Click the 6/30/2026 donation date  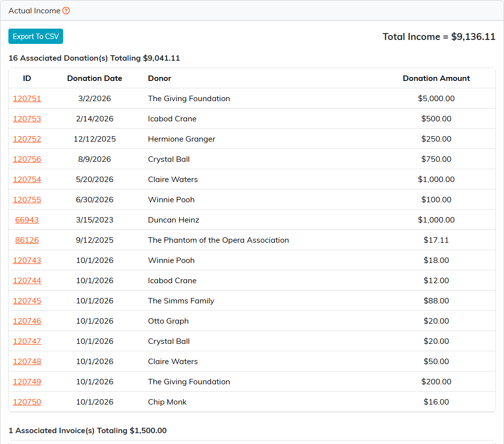coord(95,200)
